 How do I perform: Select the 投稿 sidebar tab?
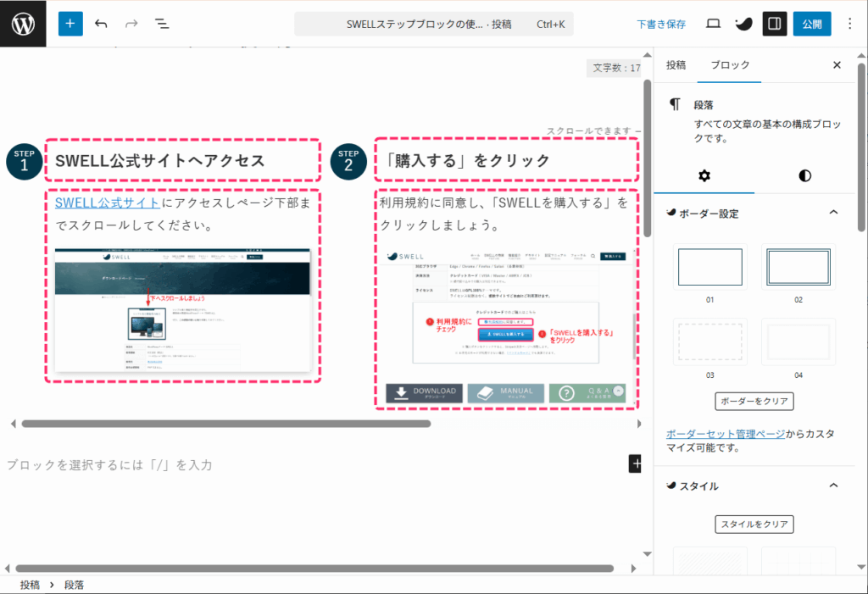click(676, 65)
